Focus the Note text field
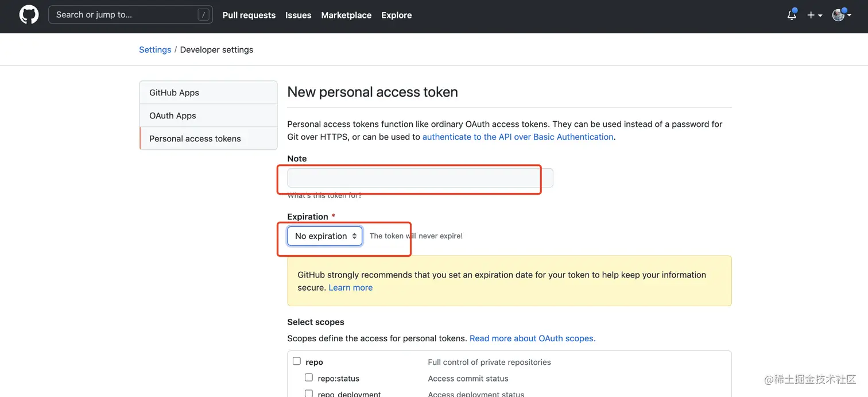Viewport: 868px width, 397px height. pos(420,178)
